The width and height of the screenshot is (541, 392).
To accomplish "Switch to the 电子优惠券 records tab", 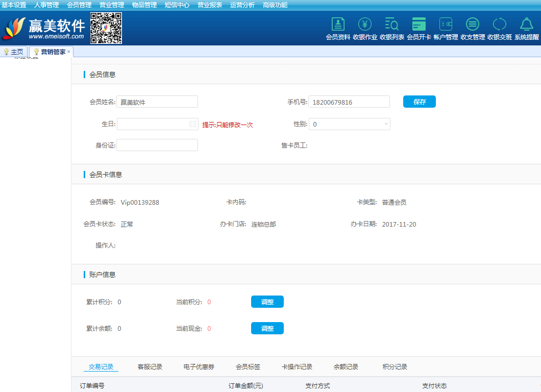I will click(x=199, y=366).
